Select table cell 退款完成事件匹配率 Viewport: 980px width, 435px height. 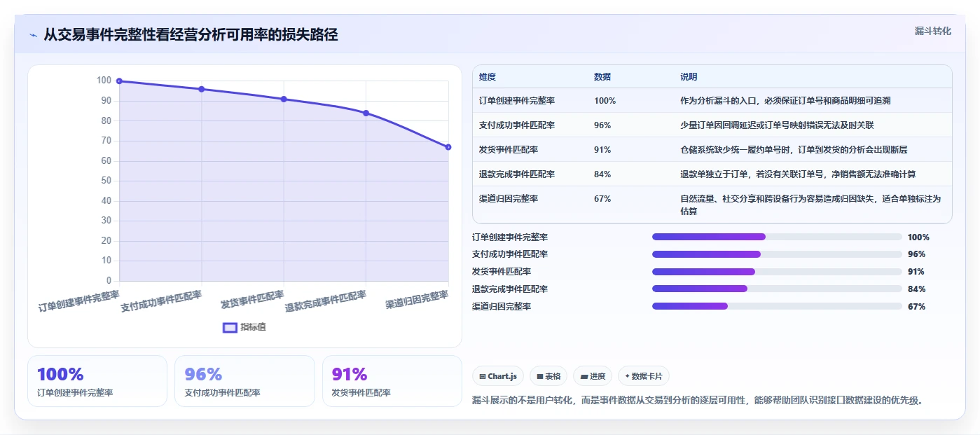[x=517, y=174]
